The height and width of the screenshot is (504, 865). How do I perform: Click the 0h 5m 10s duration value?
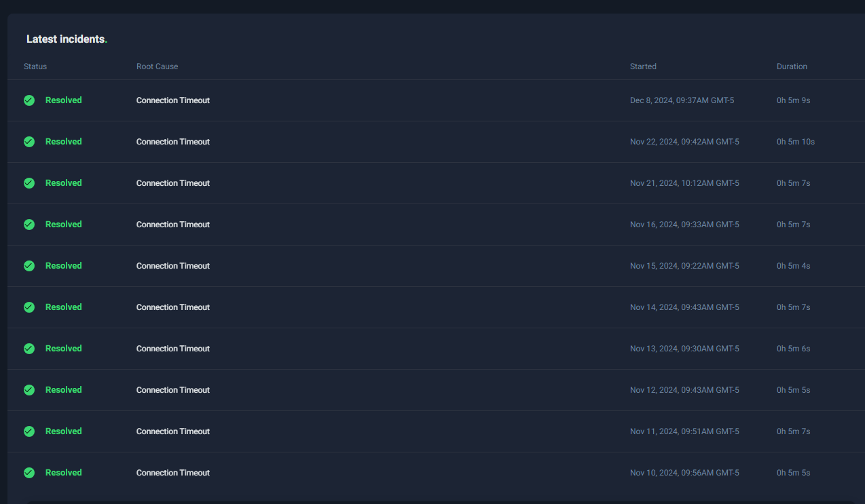click(x=796, y=142)
